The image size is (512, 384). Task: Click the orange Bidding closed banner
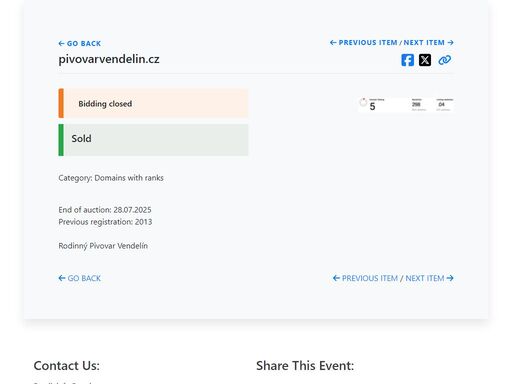pos(153,103)
